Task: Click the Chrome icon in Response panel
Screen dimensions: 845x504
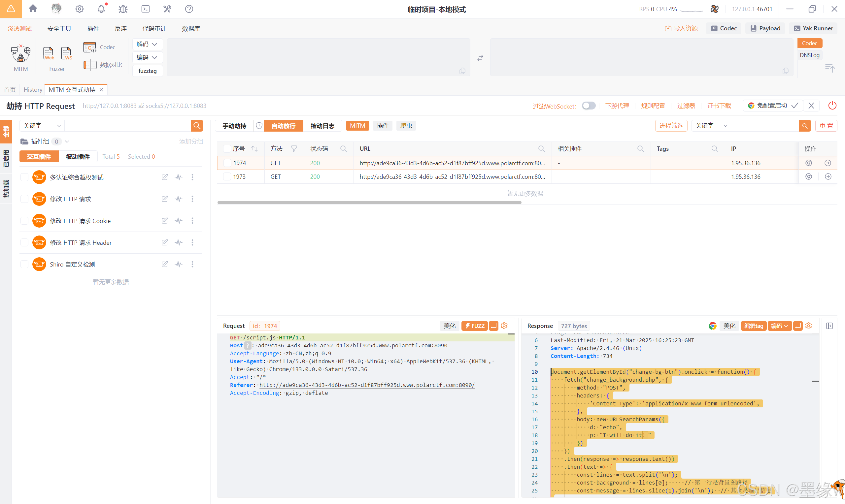Action: pos(712,326)
